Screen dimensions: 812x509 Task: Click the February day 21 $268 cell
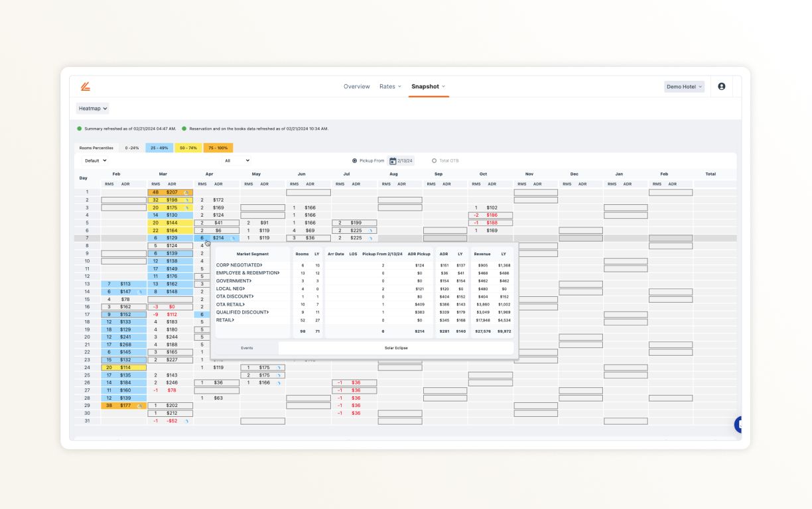(x=123, y=345)
